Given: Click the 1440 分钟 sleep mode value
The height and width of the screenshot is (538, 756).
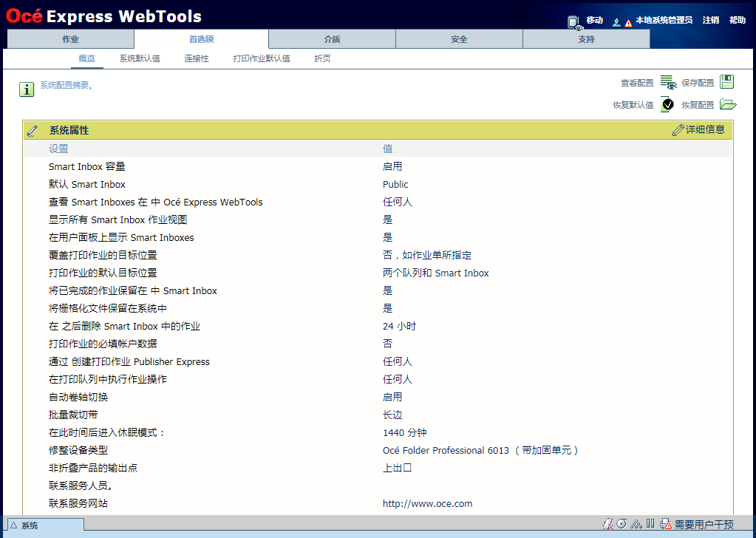Looking at the screenshot, I should point(405,432).
